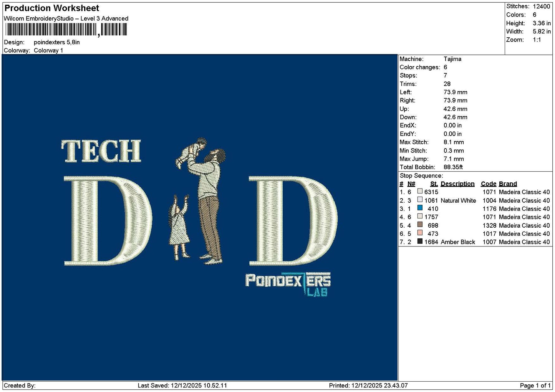Image resolution: width=555 pixels, height=392 pixels.
Task: Click the 'Last Saved' timestamp in footer
Action: (182, 385)
